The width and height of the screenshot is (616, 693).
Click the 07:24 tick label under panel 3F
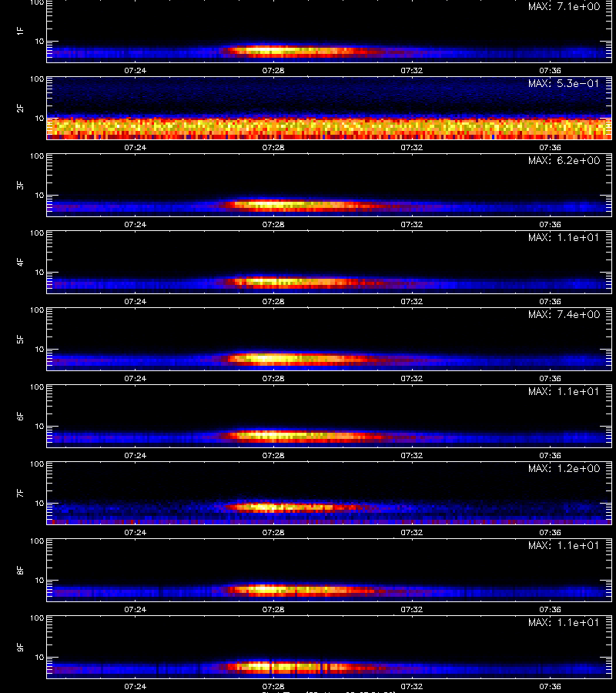(136, 225)
